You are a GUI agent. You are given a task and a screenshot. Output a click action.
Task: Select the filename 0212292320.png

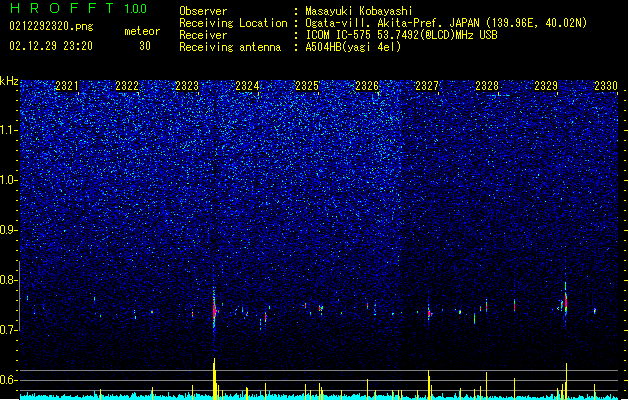[x=51, y=26]
